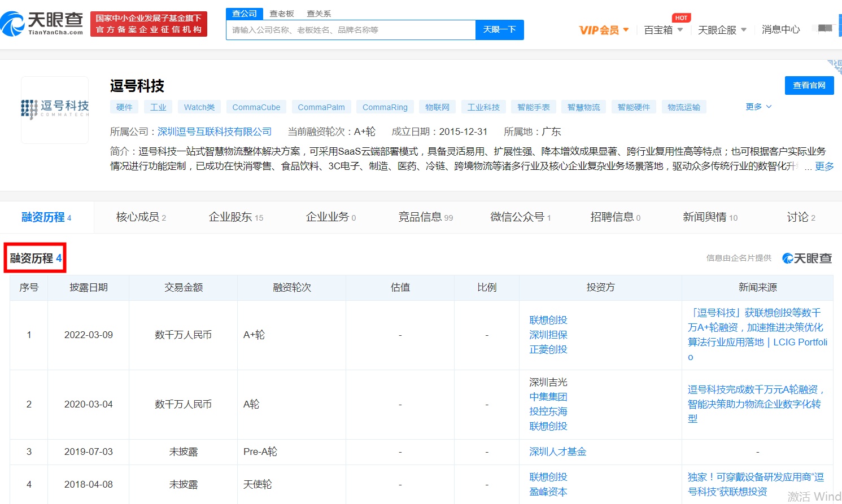Image resolution: width=842 pixels, height=504 pixels.
Task: Open news 独家！可穿戴设备研发应用商
Action: coord(756,484)
